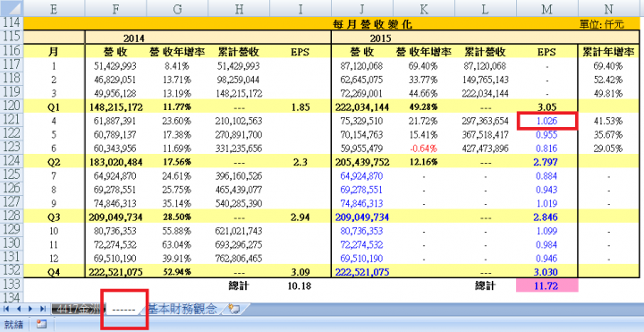
Task: Click the 2015 Q4 EPS value 3.030
Action: tap(547, 272)
